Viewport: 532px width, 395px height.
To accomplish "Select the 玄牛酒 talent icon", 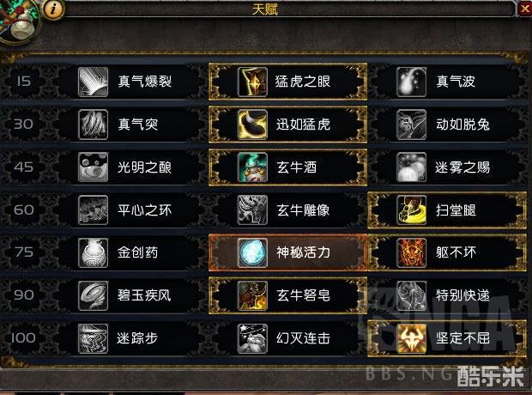I will [252, 167].
